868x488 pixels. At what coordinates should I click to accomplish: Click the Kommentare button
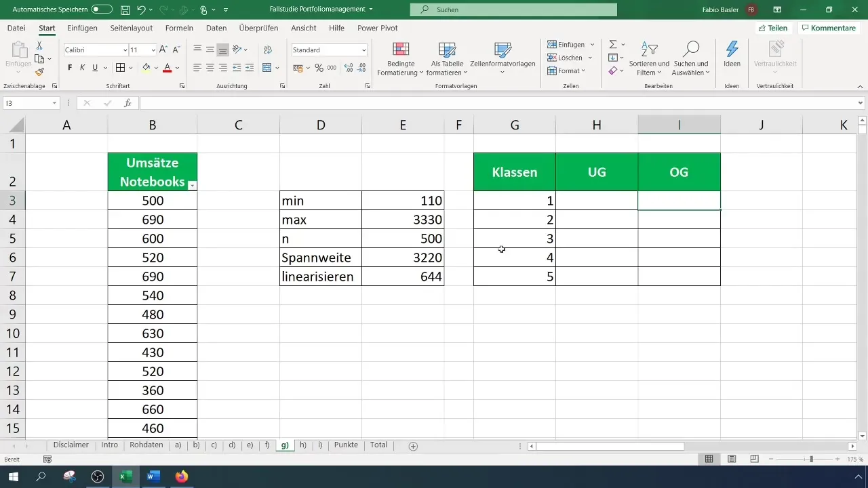828,28
